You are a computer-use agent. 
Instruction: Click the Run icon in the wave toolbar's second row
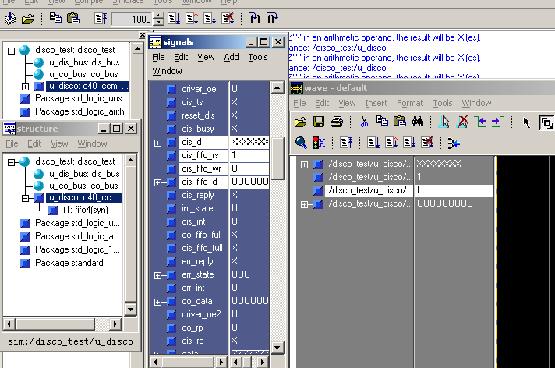(373, 143)
